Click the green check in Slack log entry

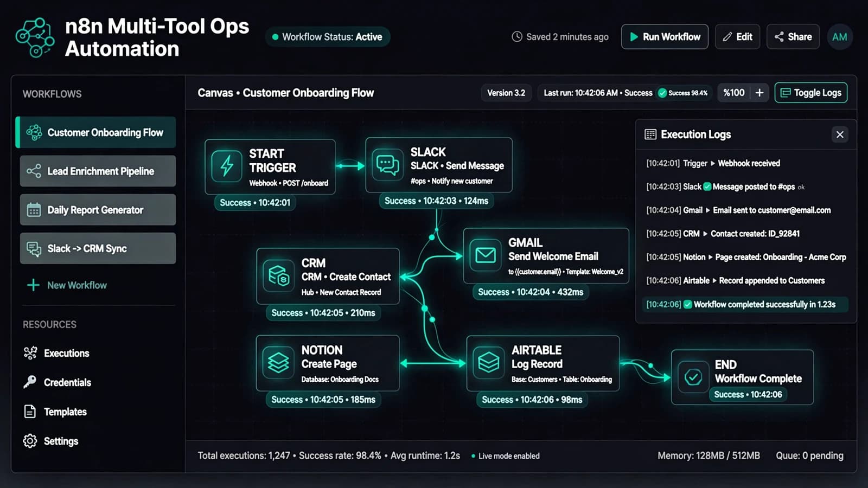click(707, 187)
